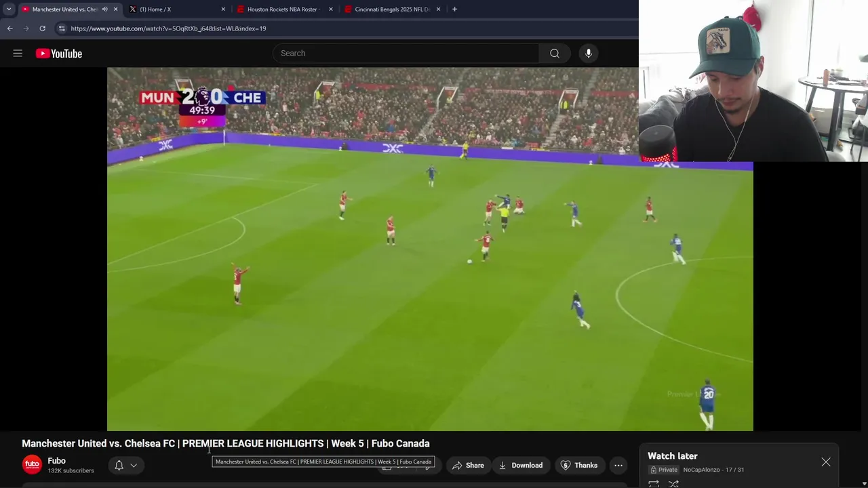This screenshot has width=868, height=488.
Task: Open the Fubo channel avatar
Action: click(32, 464)
